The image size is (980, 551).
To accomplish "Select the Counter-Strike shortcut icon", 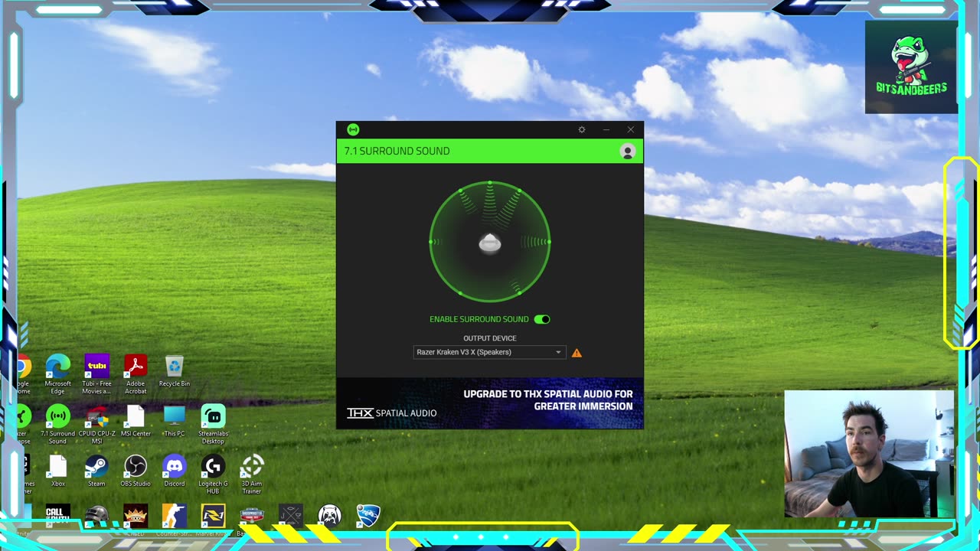I will point(175,516).
